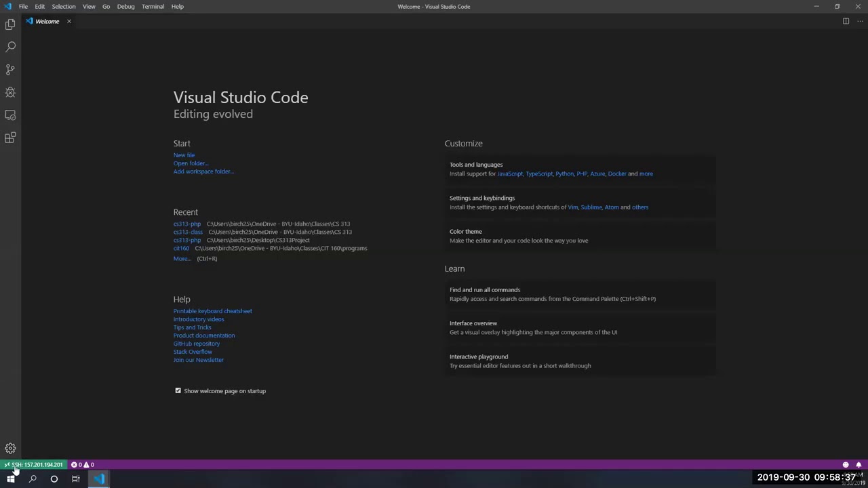868x488 pixels.
Task: Open the notifications bell
Action: [859, 465]
